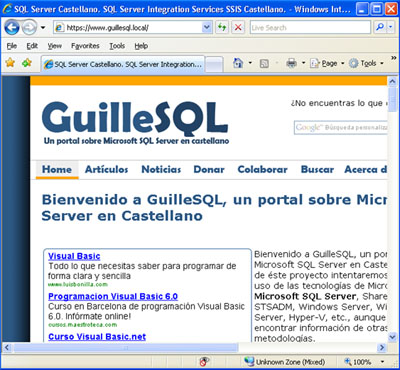Click the Refresh page button

pyautogui.click(x=221, y=28)
